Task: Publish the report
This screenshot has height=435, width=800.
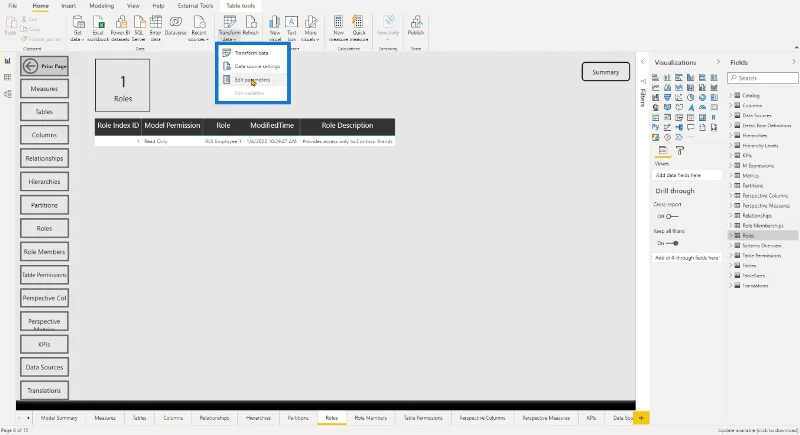Action: coord(416,25)
